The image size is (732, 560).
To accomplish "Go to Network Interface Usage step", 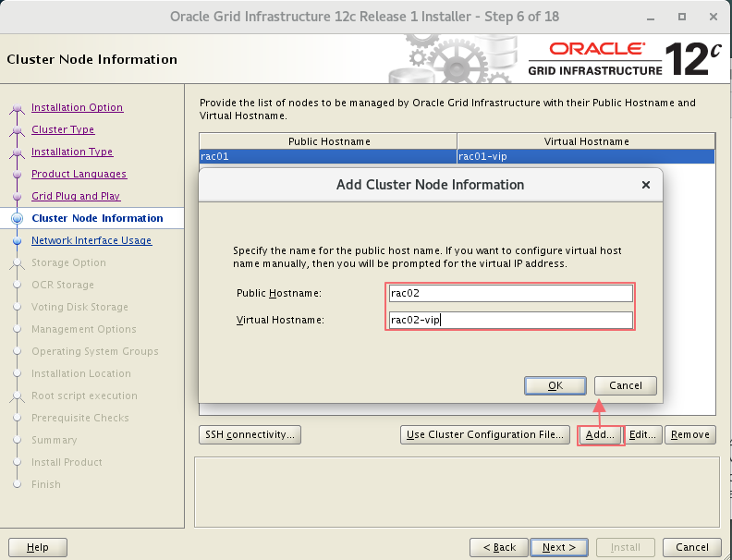I will click(x=91, y=240).
